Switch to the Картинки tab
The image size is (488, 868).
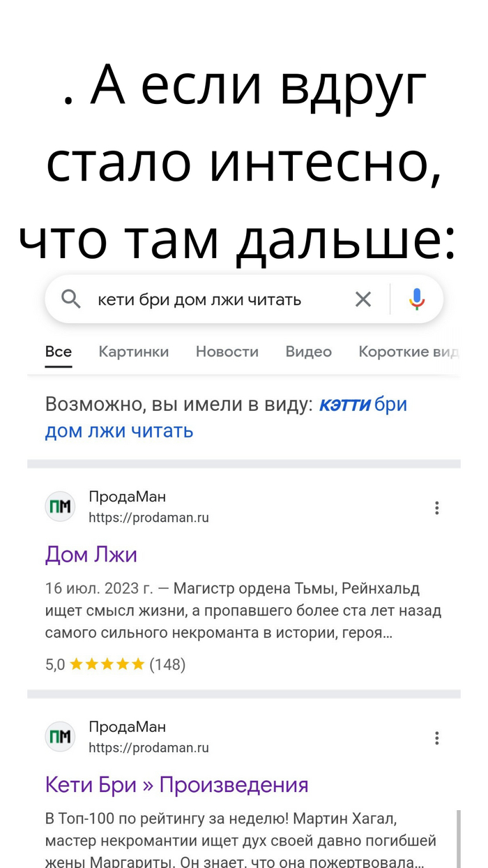[134, 352]
